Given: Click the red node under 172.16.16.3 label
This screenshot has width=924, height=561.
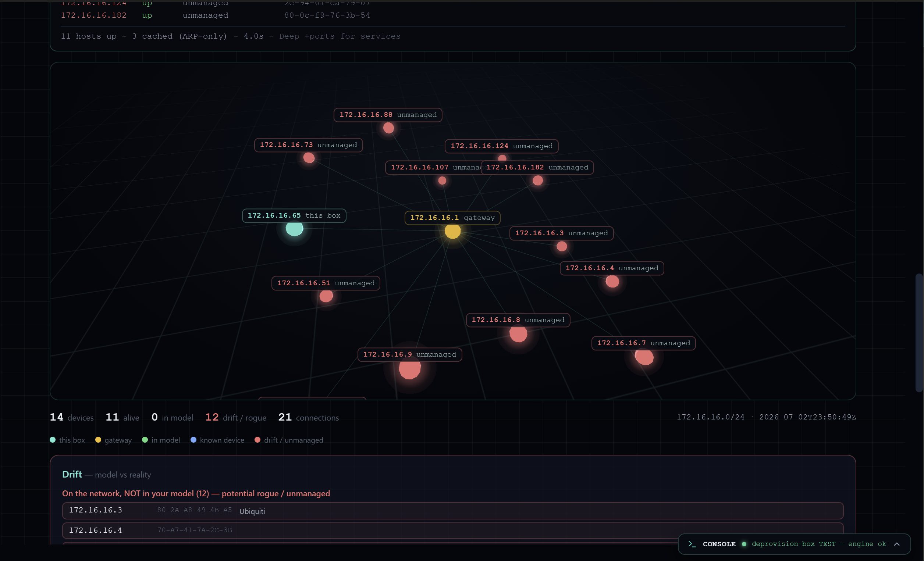Looking at the screenshot, I should click(x=562, y=246).
